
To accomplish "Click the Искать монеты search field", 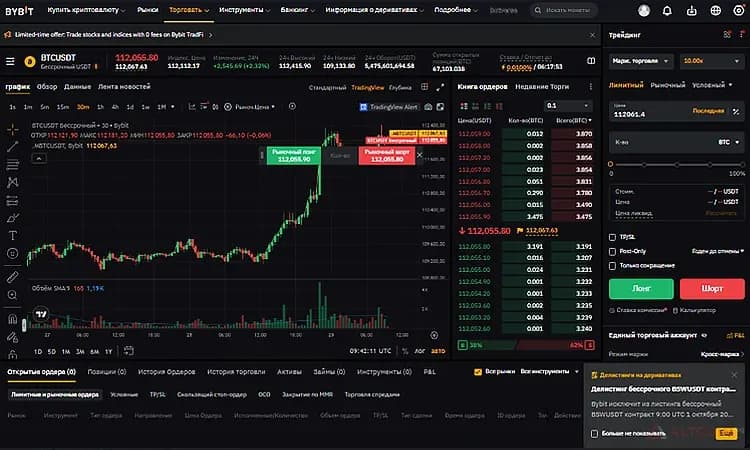I will [563, 10].
